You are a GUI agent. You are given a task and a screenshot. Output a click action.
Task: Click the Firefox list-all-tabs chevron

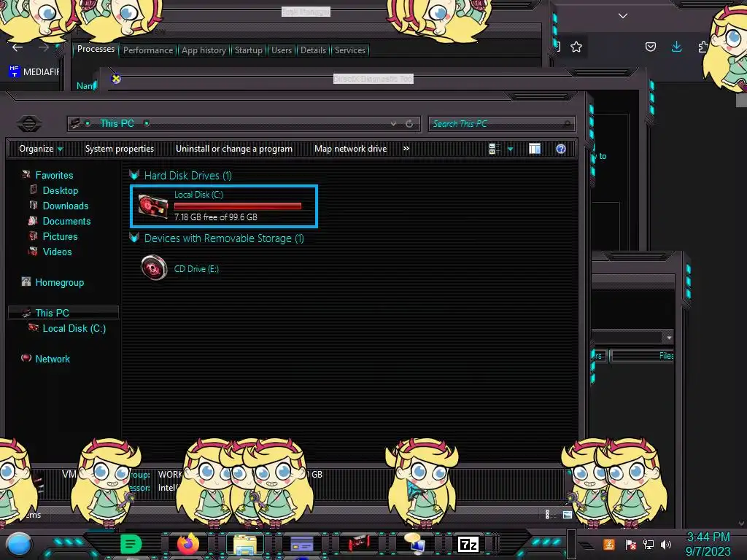coord(623,16)
